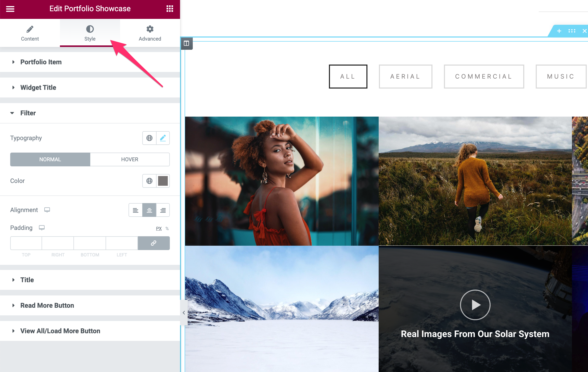The image size is (588, 372).
Task: Collapse the editor panel
Action: 184,313
